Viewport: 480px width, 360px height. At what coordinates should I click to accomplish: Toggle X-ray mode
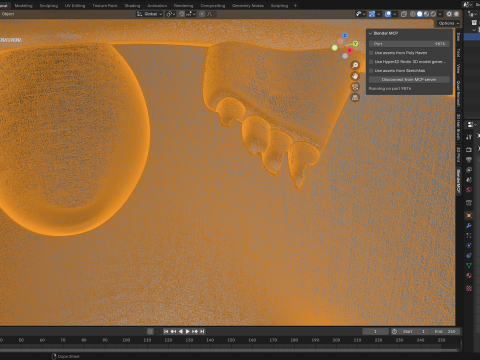point(404,14)
